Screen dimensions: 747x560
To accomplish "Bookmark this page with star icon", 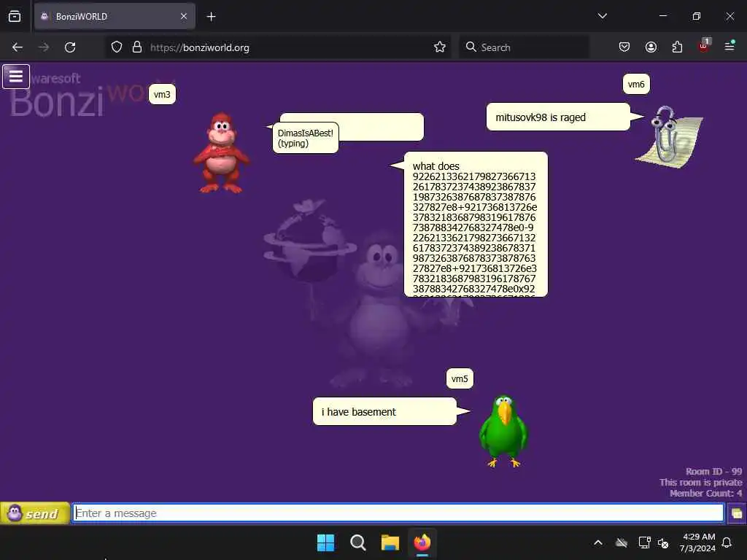I will point(440,47).
